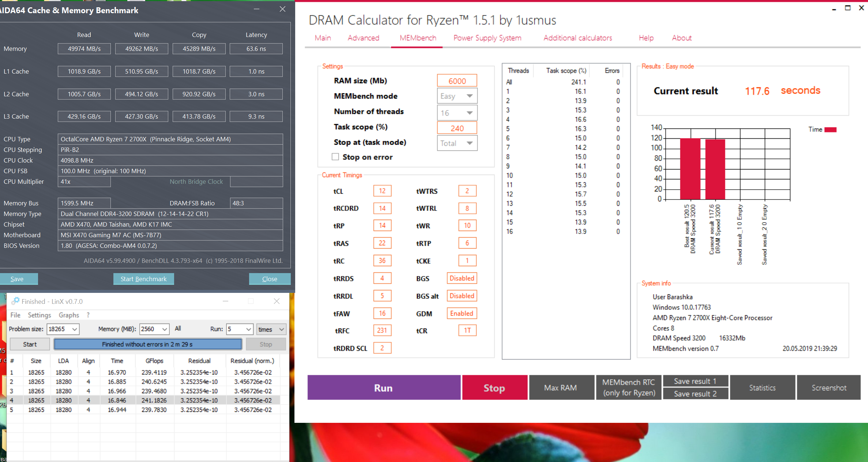Click the tCR 1T value field
The height and width of the screenshot is (462, 868).
point(467,331)
